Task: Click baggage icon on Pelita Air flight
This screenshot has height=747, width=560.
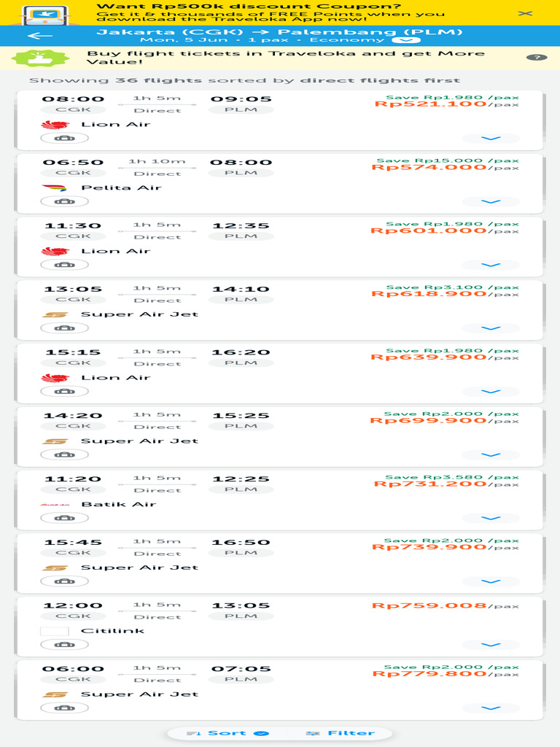Action: point(64,201)
